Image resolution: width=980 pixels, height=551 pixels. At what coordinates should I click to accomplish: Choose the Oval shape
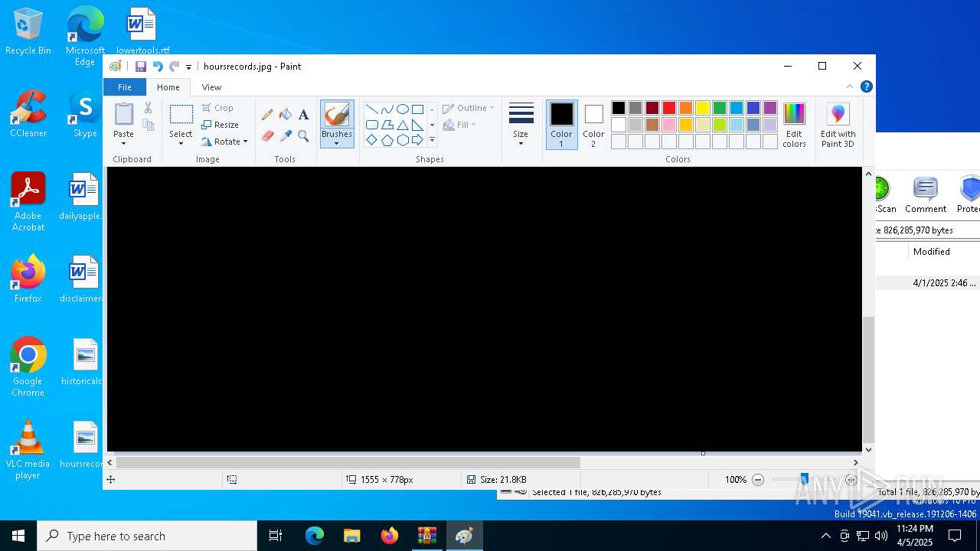point(402,109)
